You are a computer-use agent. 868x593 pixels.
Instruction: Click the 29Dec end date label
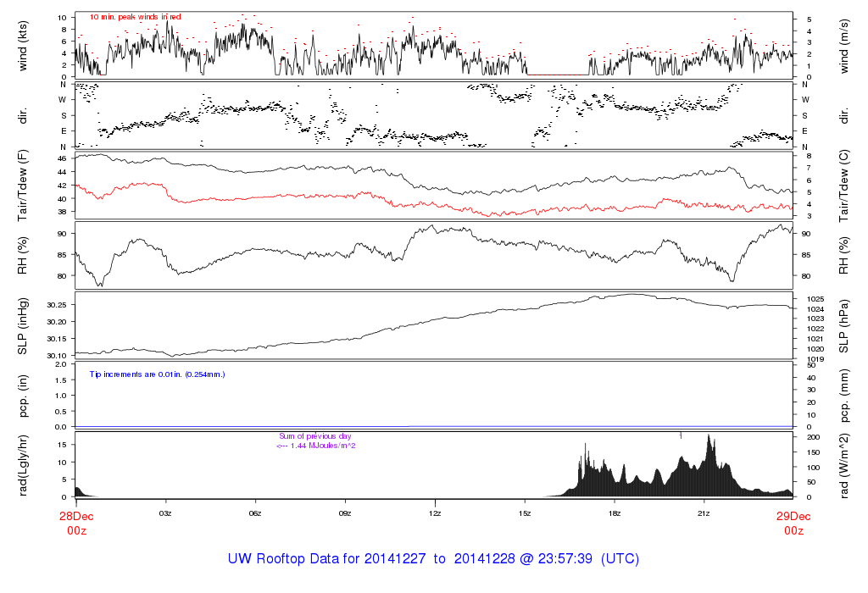pyautogui.click(x=793, y=516)
